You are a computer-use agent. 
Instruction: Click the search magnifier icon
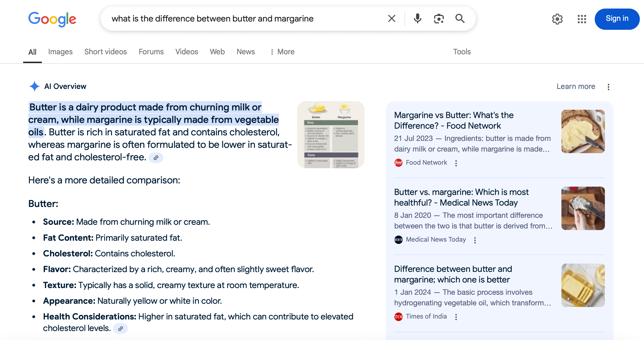pos(460,18)
